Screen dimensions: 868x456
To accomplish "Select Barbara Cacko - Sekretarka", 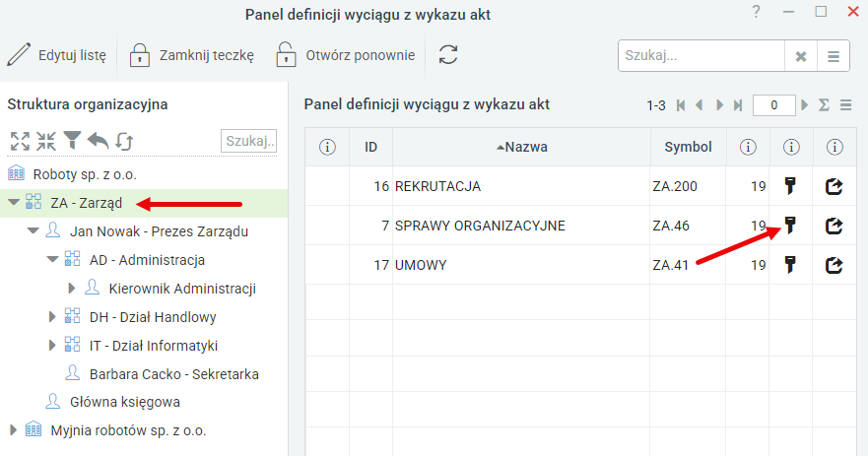I will (x=173, y=374).
